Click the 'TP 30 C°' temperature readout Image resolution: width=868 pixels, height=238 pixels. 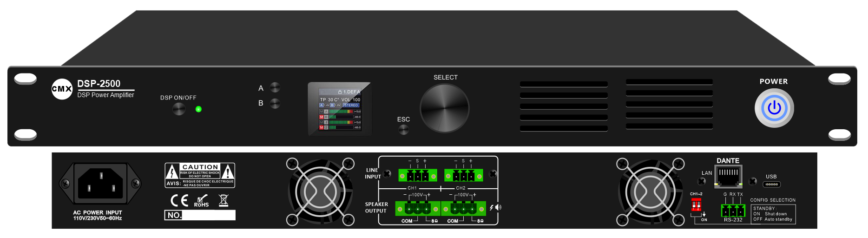pos(330,99)
